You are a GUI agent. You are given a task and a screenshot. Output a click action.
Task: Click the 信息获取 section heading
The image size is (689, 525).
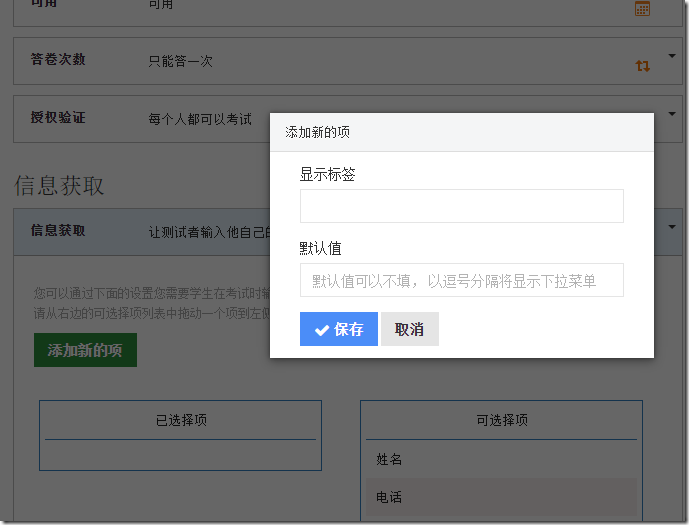59,185
